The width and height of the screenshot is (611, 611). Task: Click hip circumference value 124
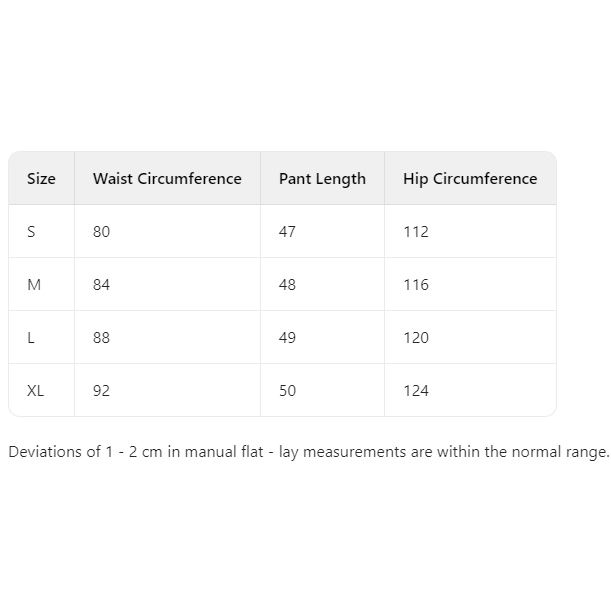416,391
